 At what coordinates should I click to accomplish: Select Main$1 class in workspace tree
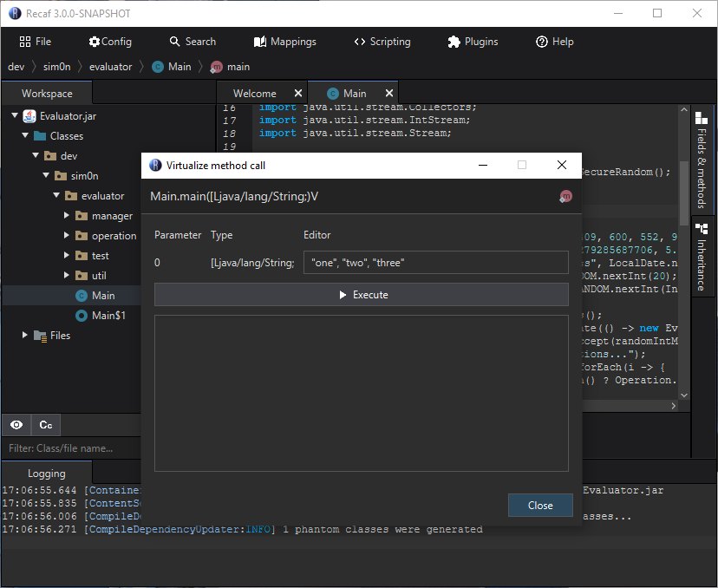(x=108, y=316)
